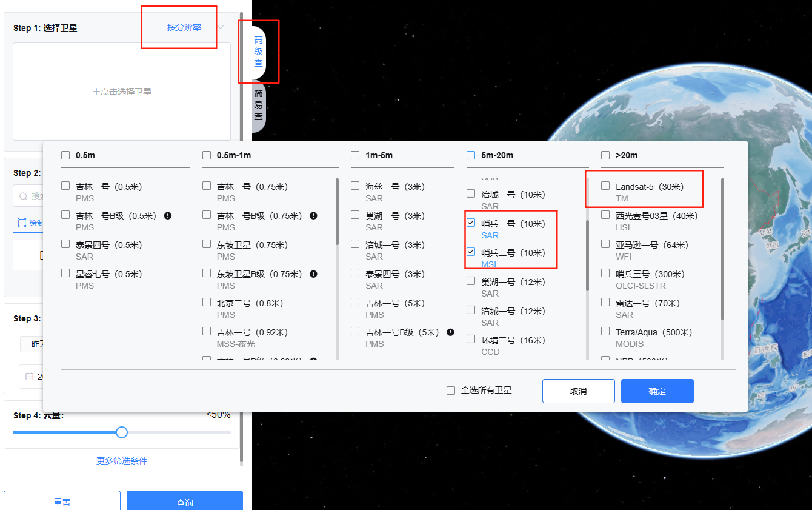Click the 5m-20m column scrollbar
Viewport: 812px width, 510px height.
[x=587, y=255]
